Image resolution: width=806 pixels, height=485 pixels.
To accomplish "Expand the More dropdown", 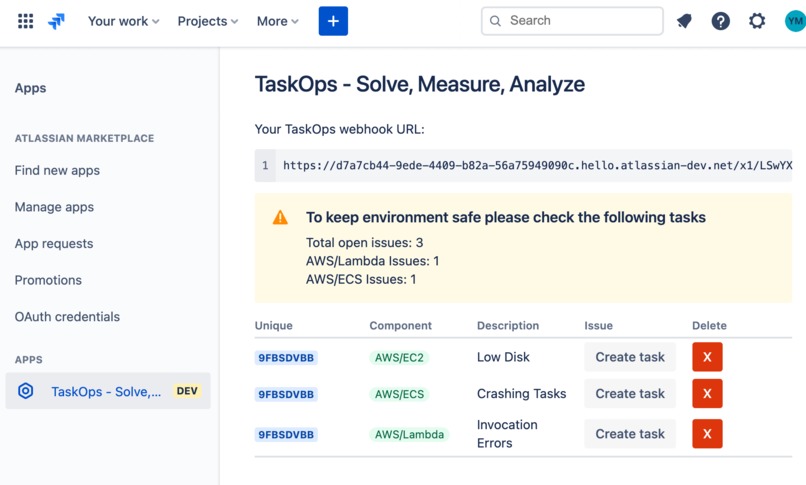I will 278,21.
